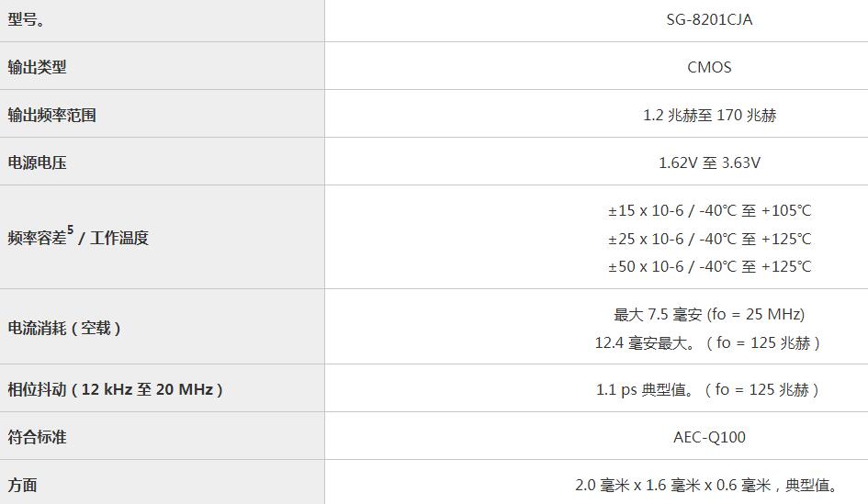Click the AEC-Q100 standard value
The width and height of the screenshot is (868, 504).
click(709, 437)
